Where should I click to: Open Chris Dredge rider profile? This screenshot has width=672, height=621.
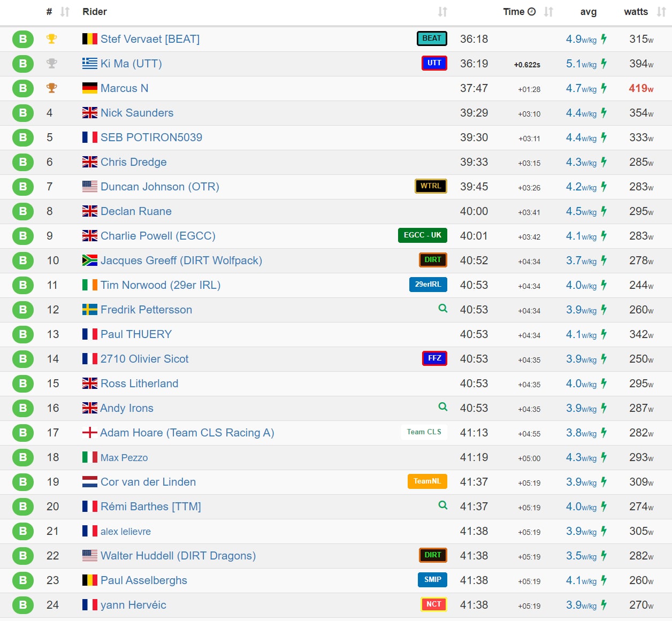[134, 162]
